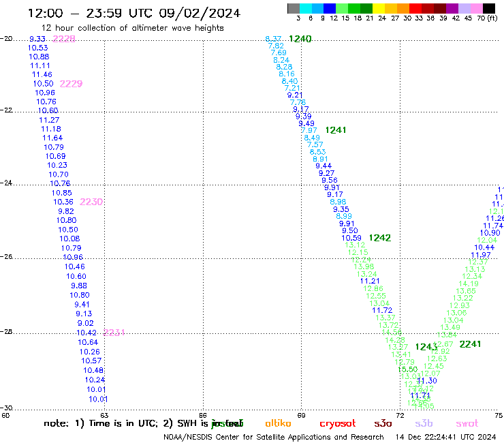Select the blue value 11.72
Screen dimensions: 504x443
click(382, 311)
